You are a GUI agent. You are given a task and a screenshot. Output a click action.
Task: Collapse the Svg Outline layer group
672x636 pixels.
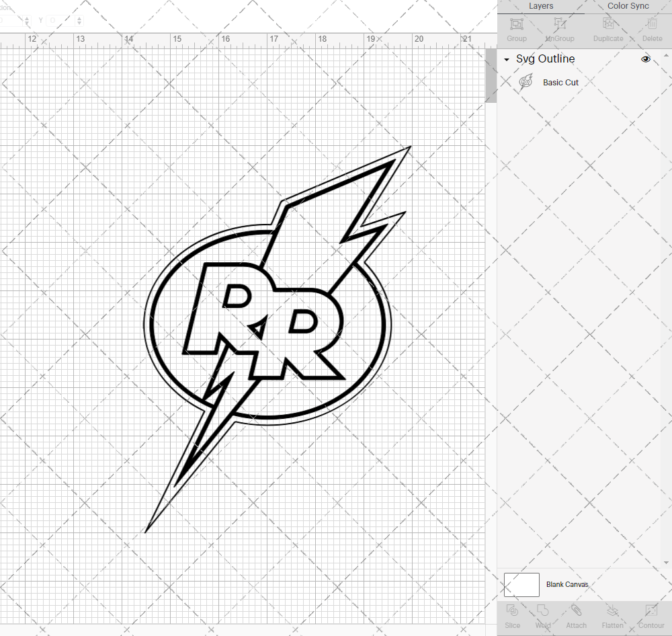point(506,59)
